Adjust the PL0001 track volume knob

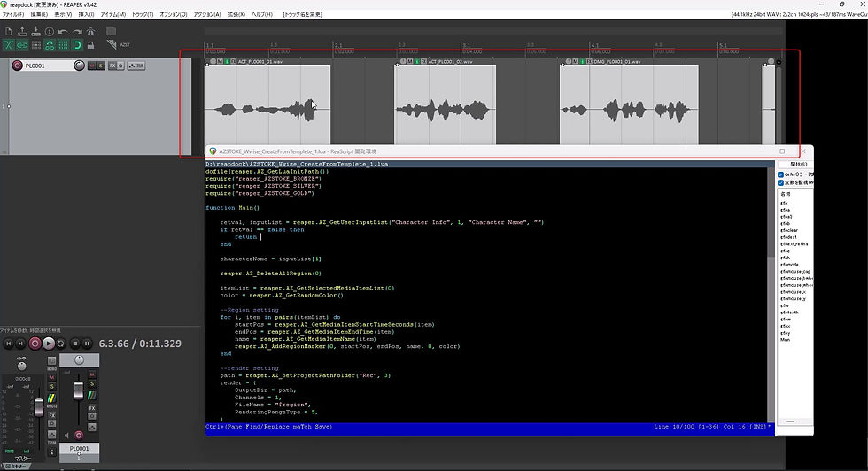point(79,66)
